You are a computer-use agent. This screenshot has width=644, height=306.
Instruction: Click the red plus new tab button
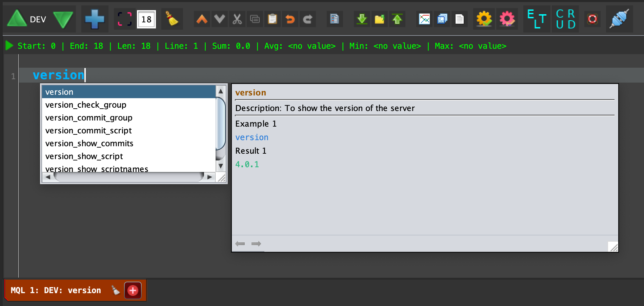(x=133, y=290)
